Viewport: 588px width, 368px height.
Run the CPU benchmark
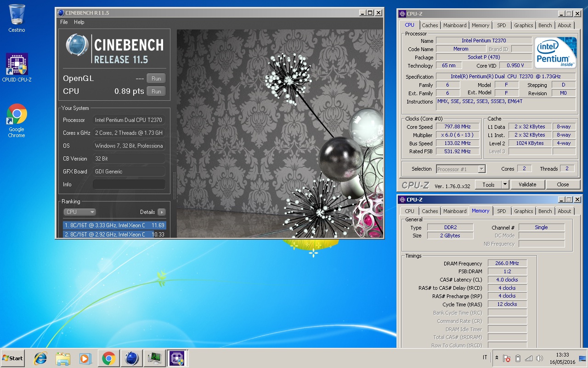point(156,92)
